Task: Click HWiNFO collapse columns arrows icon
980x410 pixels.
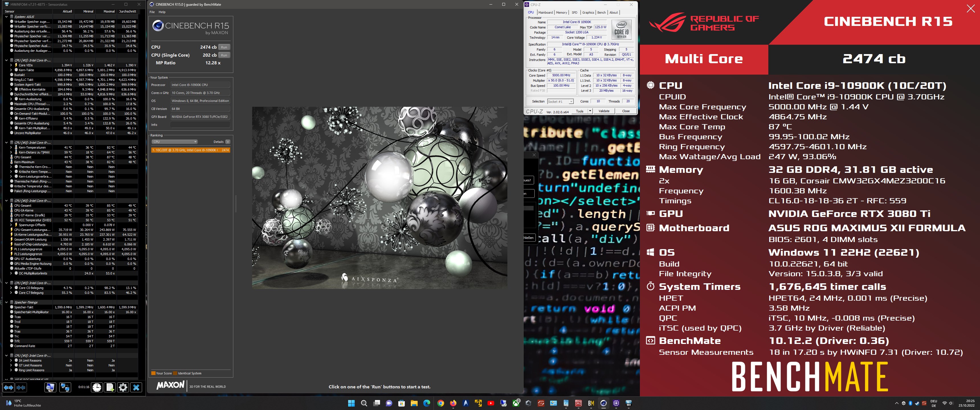Action: tap(21, 387)
